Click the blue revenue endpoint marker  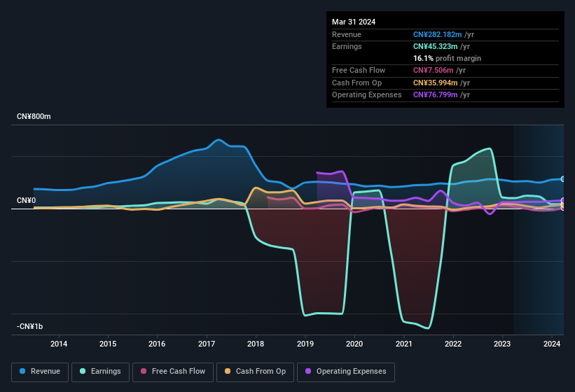click(x=563, y=179)
